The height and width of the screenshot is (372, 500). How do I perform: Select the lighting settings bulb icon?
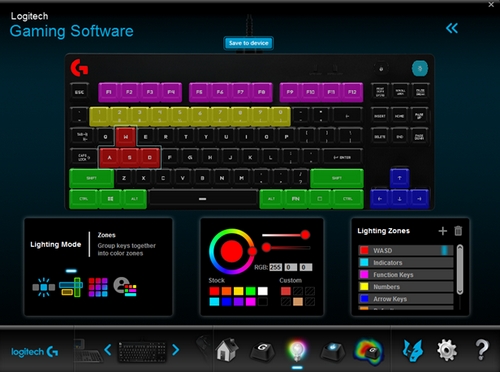(x=297, y=351)
